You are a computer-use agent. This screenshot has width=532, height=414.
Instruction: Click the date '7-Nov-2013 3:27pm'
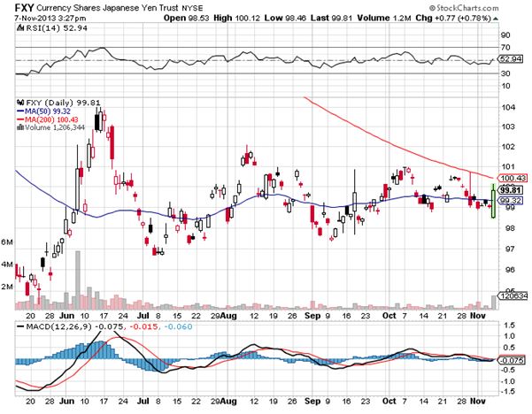[x=50, y=18]
